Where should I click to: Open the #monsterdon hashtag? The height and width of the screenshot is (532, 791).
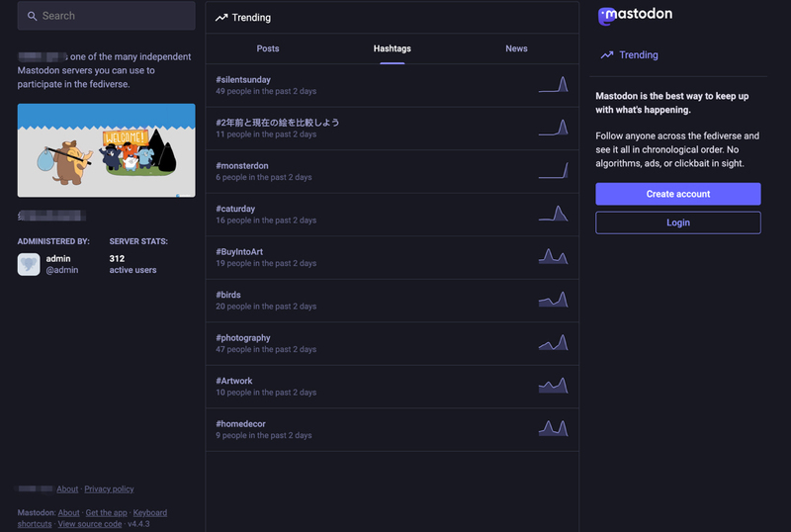pyautogui.click(x=242, y=165)
